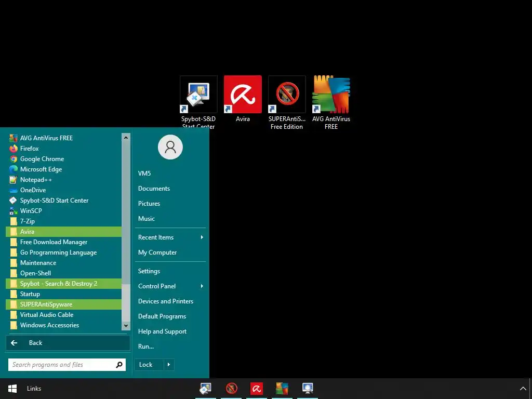Click the Microsoft Edge icon in program list
Screen dimensions: 532x399
coord(13,169)
